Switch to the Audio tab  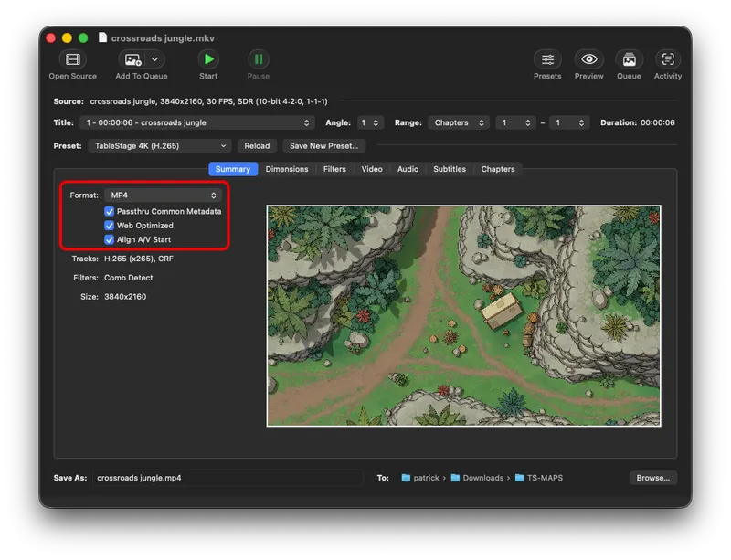pos(408,169)
